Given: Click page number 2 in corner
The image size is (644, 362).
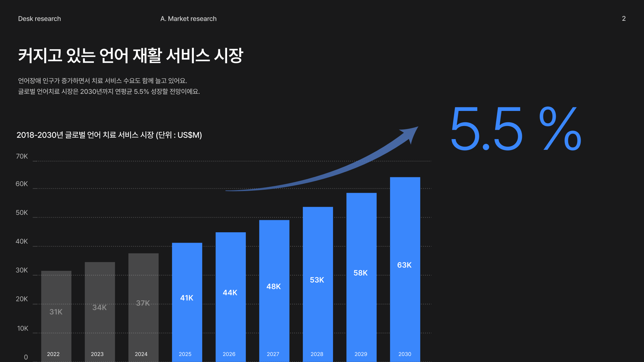Looking at the screenshot, I should click(x=624, y=19).
